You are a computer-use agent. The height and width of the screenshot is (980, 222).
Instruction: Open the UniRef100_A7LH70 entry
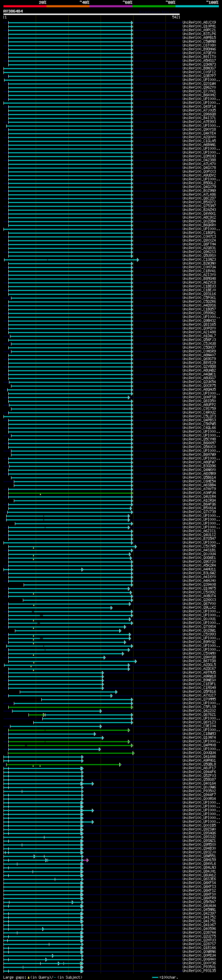pos(199,164)
